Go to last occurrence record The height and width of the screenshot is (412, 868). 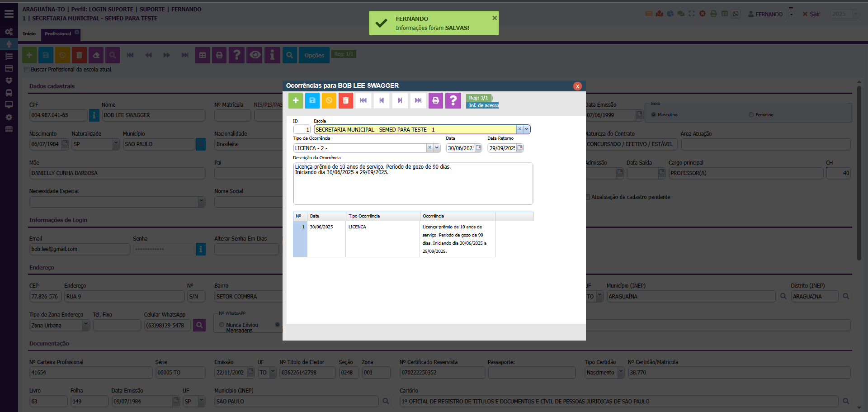[x=418, y=100]
